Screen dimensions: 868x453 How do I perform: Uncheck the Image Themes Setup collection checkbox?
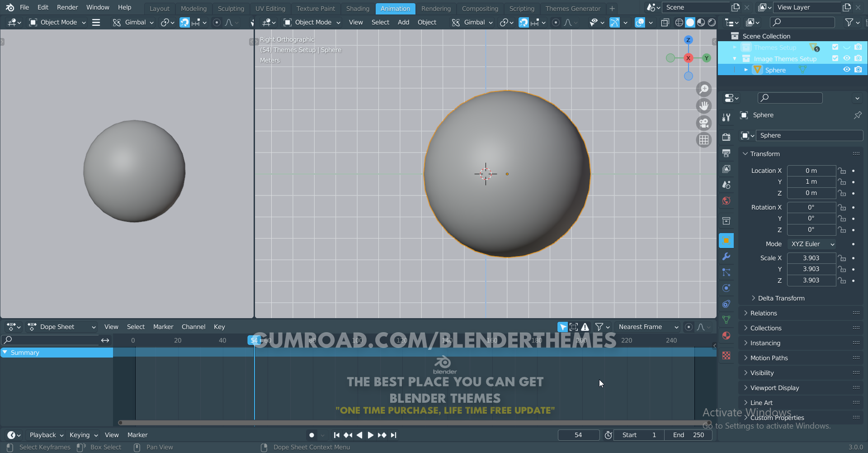[x=835, y=58]
